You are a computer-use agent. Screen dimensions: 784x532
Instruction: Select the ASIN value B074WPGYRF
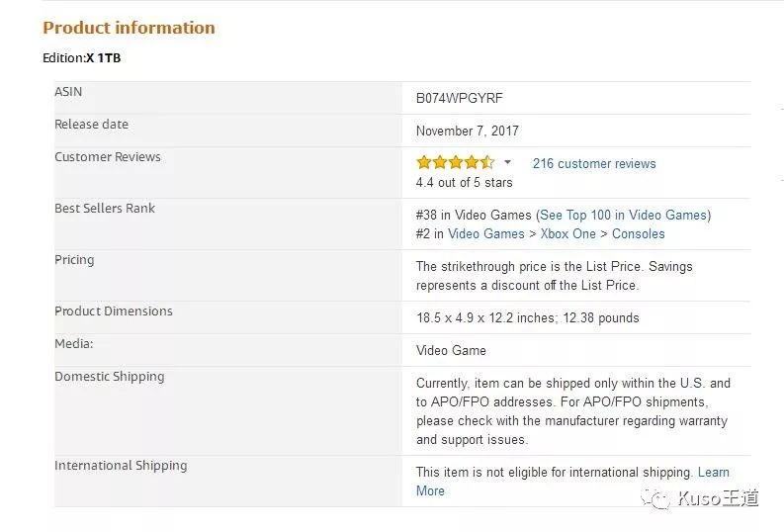460,99
